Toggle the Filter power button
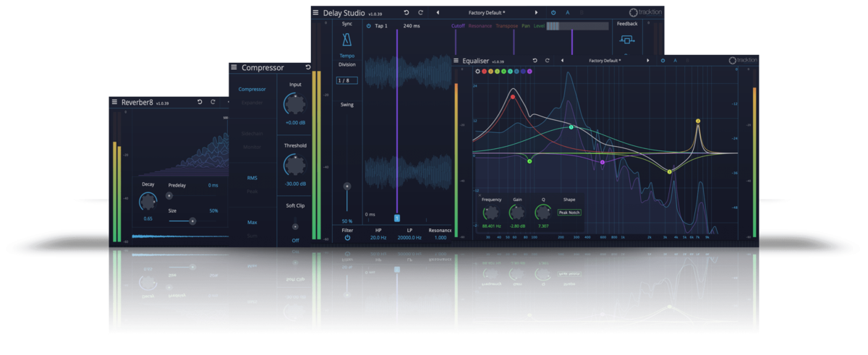868x355 pixels. (x=347, y=237)
